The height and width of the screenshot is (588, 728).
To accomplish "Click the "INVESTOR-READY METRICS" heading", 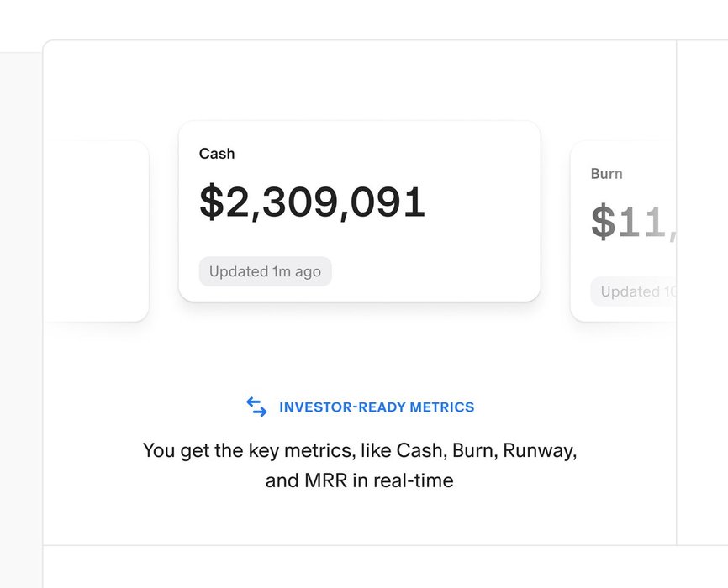I will (377, 407).
